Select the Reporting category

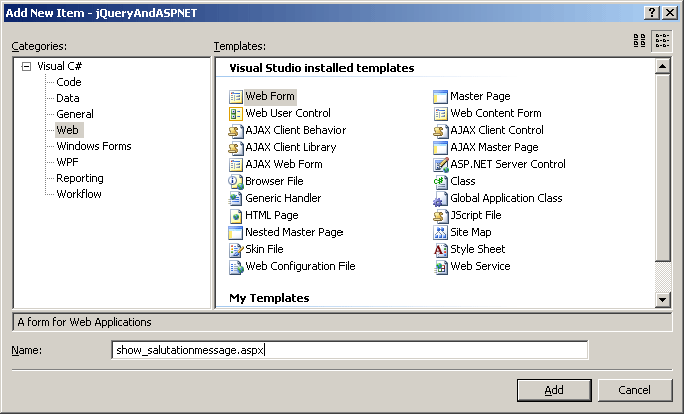click(x=80, y=178)
